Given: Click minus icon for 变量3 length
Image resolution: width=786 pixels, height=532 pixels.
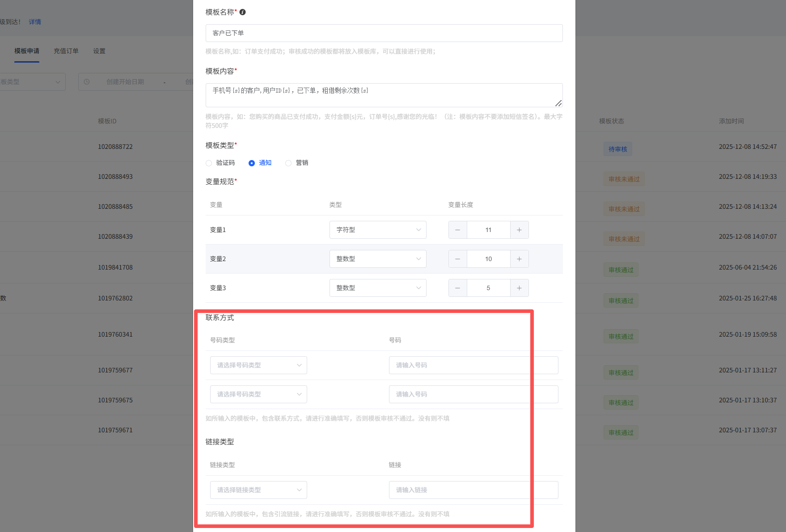Looking at the screenshot, I should 457,288.
